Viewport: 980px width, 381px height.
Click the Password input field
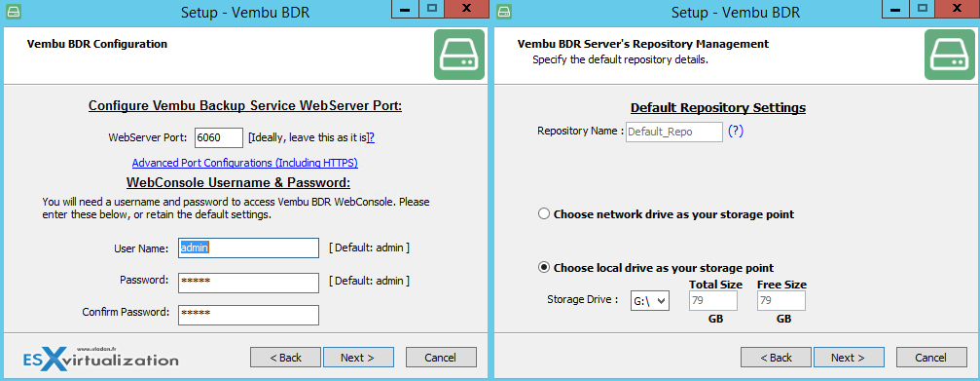pyautogui.click(x=248, y=282)
